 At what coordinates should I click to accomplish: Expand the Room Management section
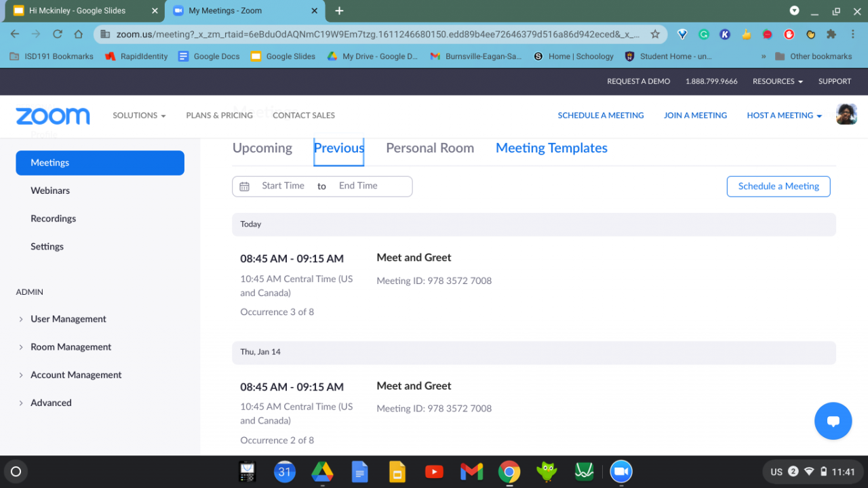71,347
